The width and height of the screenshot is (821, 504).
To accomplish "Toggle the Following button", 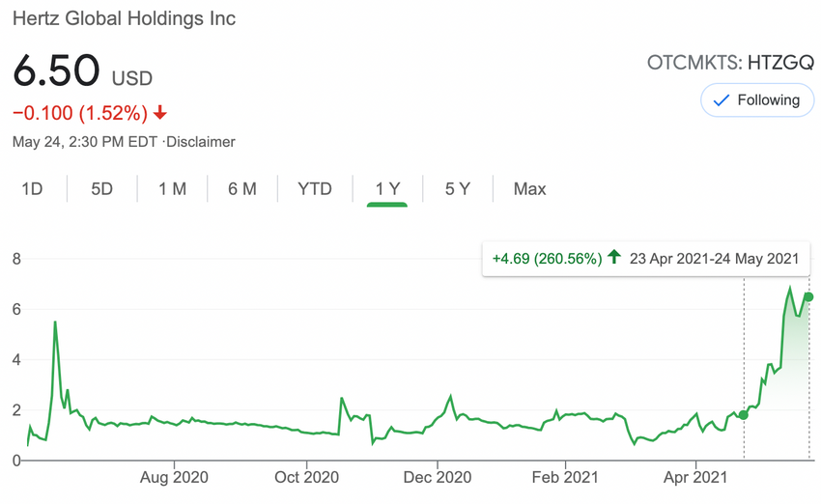I will click(x=757, y=100).
